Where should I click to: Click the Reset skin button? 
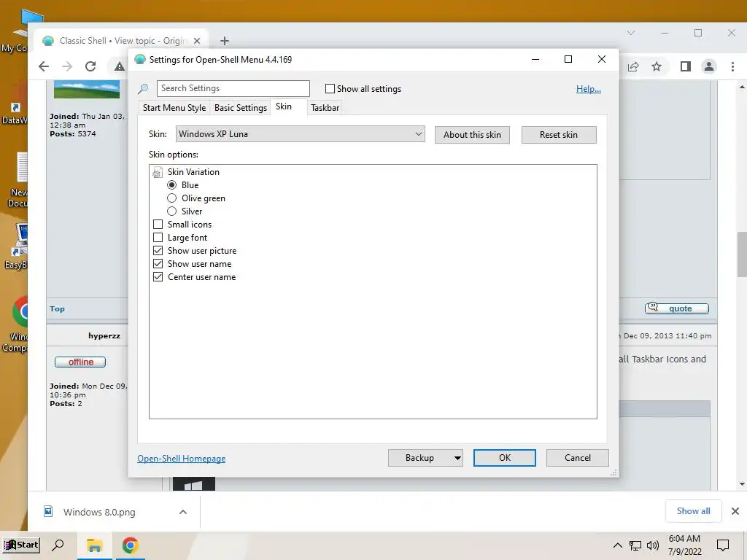coord(559,135)
